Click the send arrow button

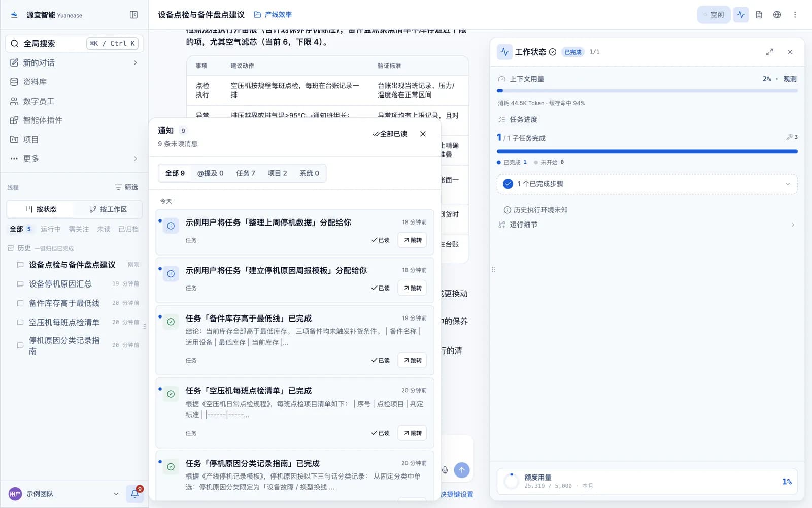click(x=462, y=470)
